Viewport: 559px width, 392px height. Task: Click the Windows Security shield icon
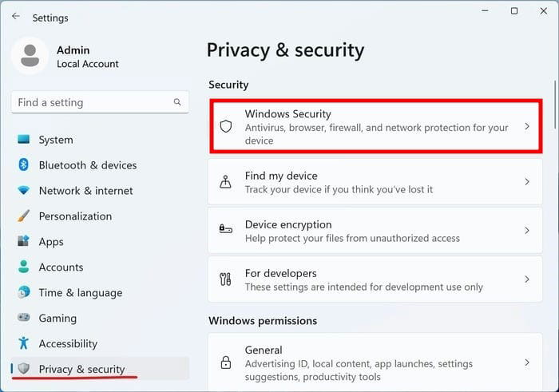click(x=226, y=126)
